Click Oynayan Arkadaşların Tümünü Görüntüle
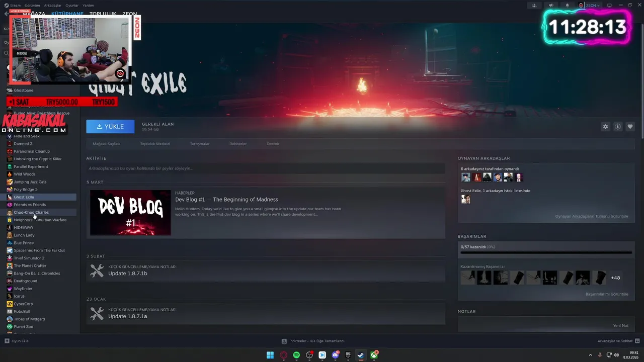 click(592, 216)
